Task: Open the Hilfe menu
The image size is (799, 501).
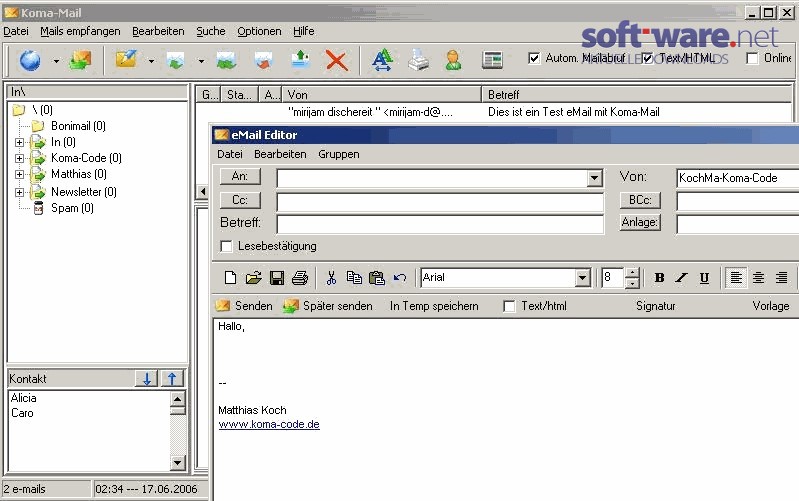Action: click(304, 31)
